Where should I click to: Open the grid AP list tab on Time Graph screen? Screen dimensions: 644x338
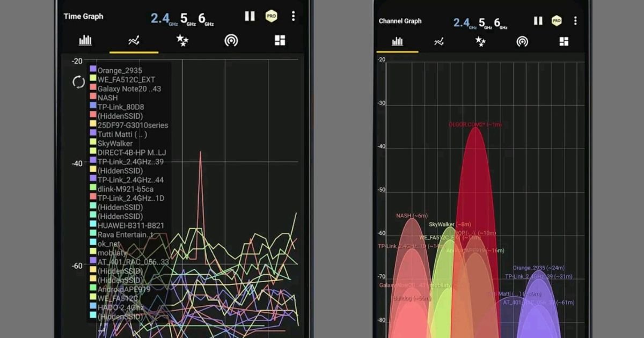pyautogui.click(x=280, y=40)
